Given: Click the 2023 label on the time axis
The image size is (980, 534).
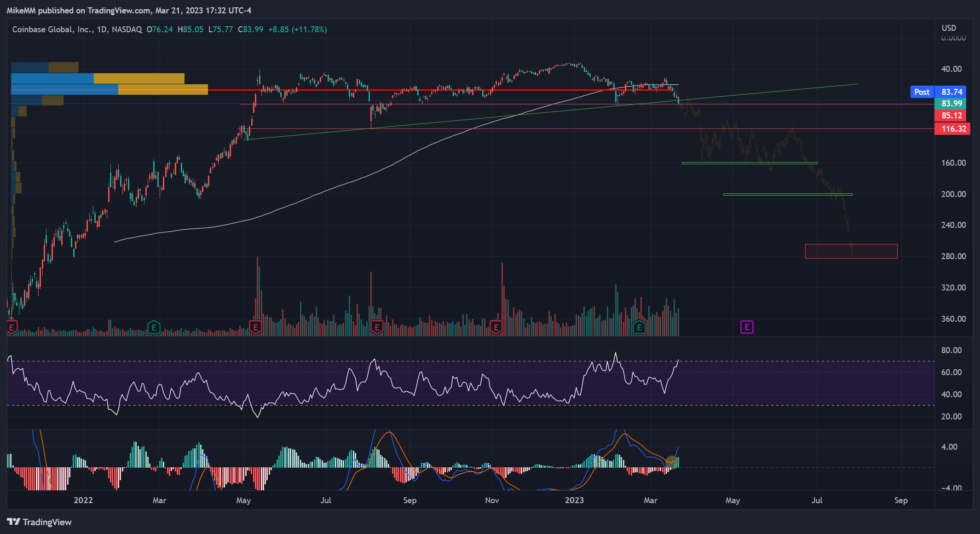Looking at the screenshot, I should [x=574, y=500].
